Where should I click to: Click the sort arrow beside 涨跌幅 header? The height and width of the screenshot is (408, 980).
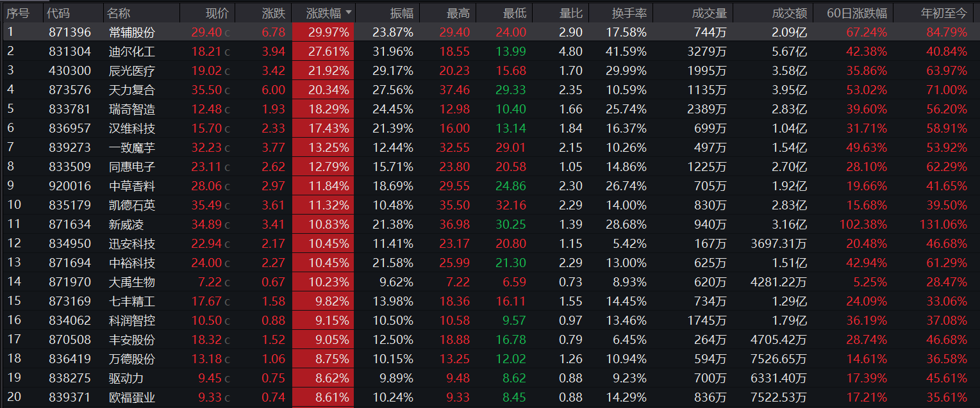point(349,13)
